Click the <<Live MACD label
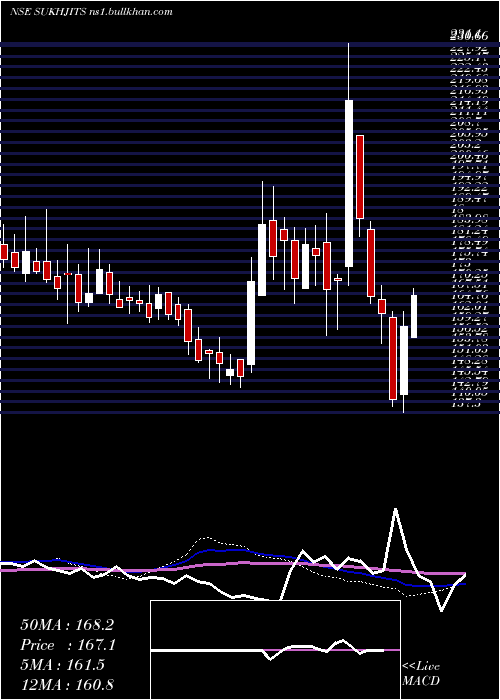This screenshot has height=700, width=500. (421, 673)
